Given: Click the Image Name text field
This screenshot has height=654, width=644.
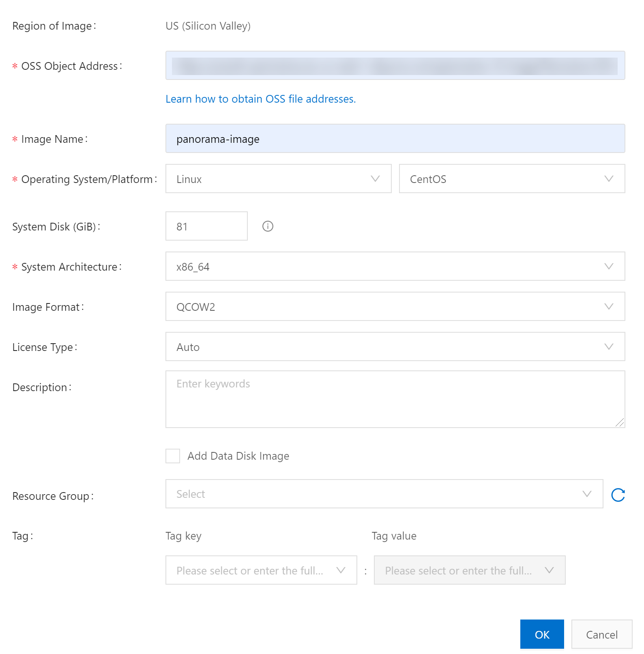Looking at the screenshot, I should 395,139.
